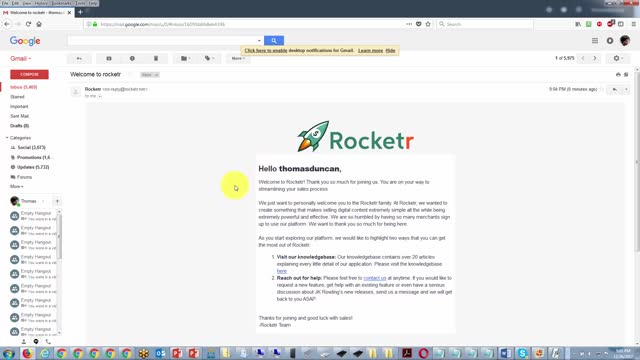Open Skype from the taskbar
Screen dimensions: 640x360
pyautogui.click(x=522, y=353)
